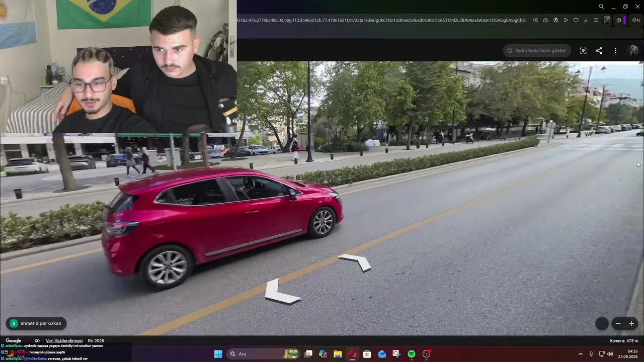
Task: Open the Windows Start menu
Action: pos(218,354)
